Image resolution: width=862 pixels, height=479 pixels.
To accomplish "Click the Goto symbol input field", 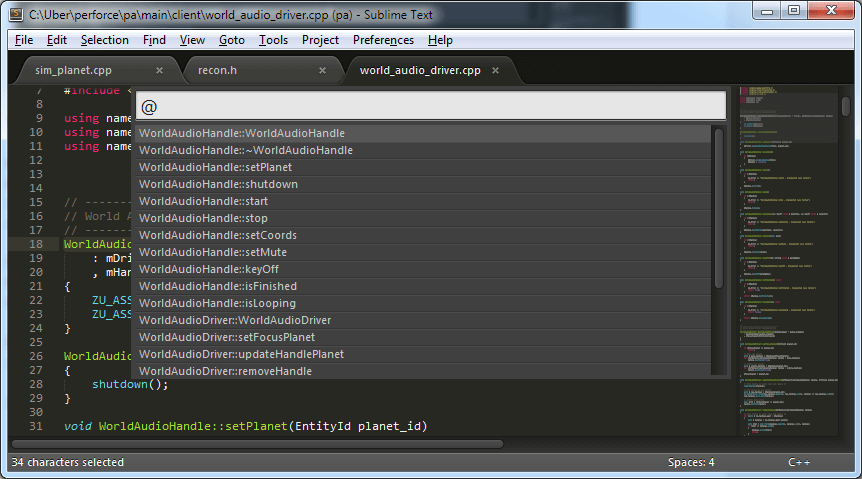I will click(430, 106).
